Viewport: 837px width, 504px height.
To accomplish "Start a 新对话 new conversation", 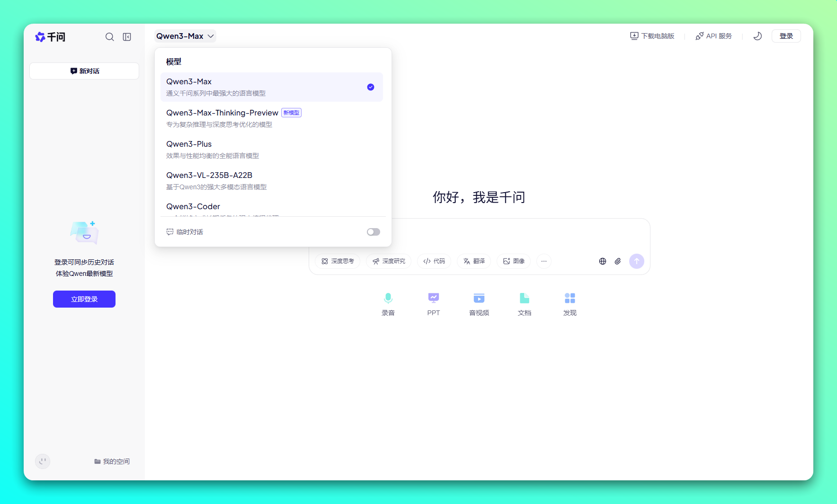I will (84, 71).
